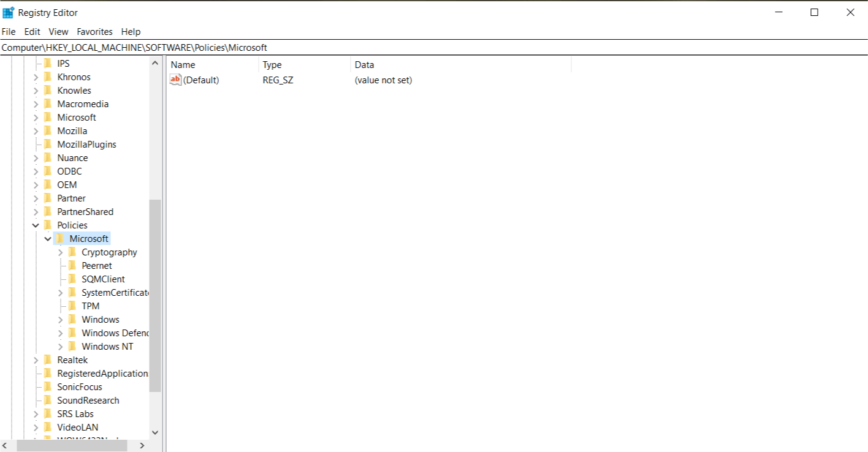Click the Realtek folder icon

pyautogui.click(x=47, y=360)
